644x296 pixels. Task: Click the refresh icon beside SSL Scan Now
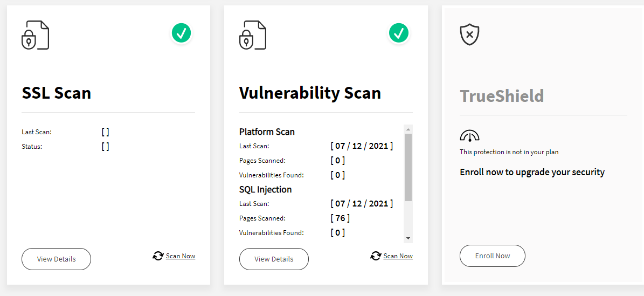[x=158, y=256]
